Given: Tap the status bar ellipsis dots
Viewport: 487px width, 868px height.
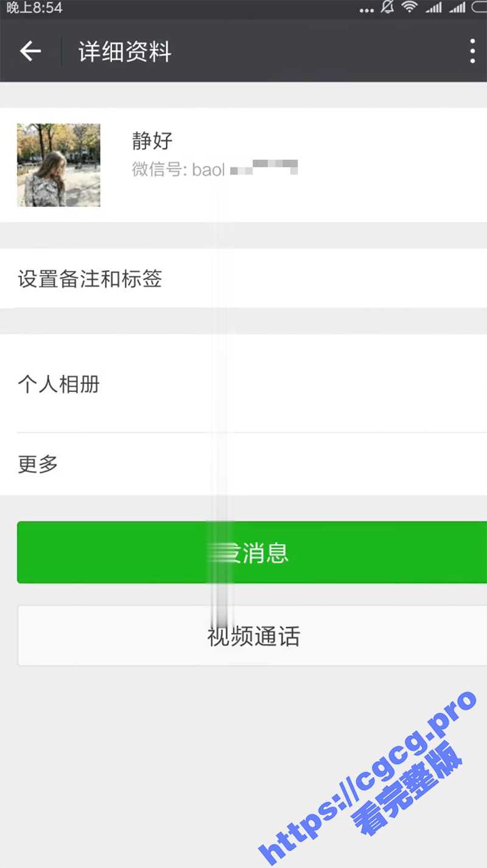Looking at the screenshot, I should click(366, 10).
